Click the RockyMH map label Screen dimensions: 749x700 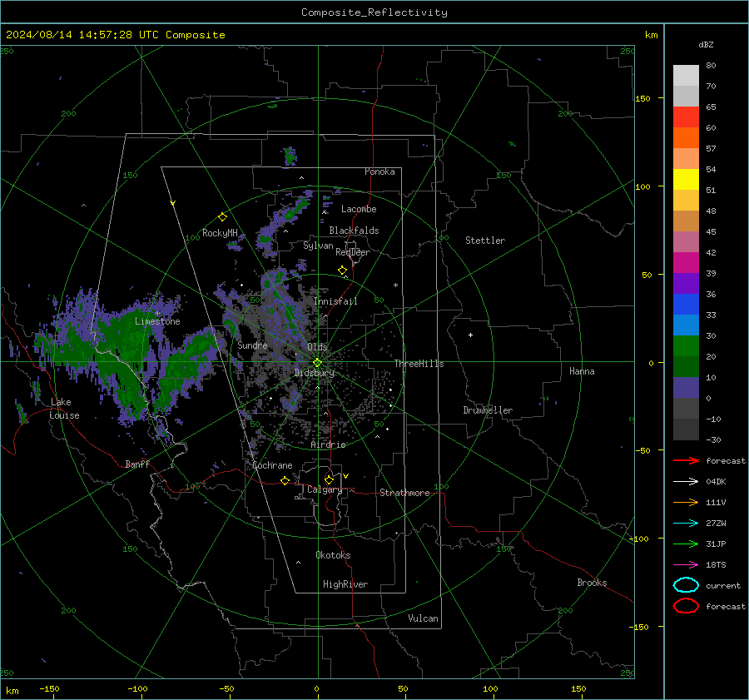pos(220,233)
